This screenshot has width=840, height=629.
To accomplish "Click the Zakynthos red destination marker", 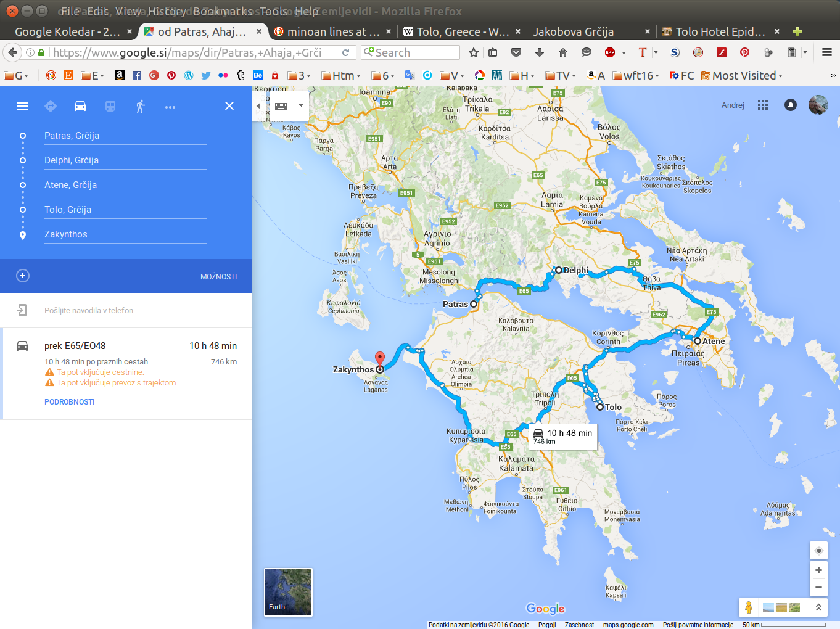I will coord(380,360).
